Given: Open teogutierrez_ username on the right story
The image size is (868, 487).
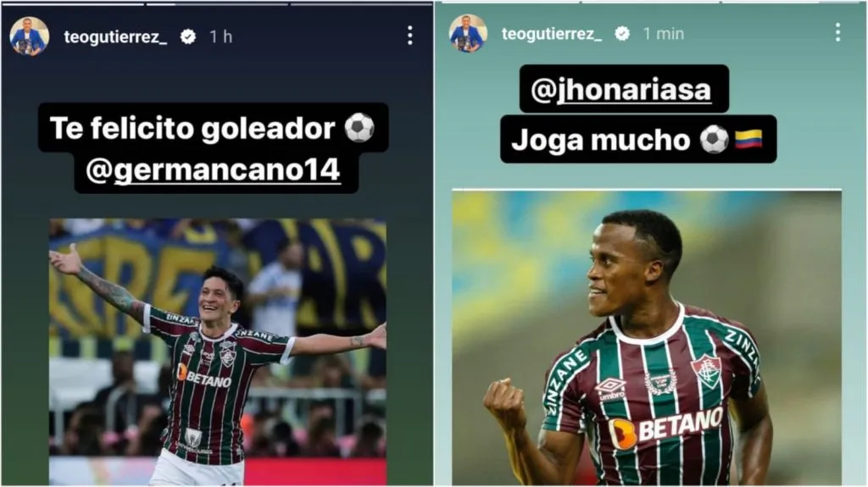Looking at the screenshot, I should [x=551, y=34].
